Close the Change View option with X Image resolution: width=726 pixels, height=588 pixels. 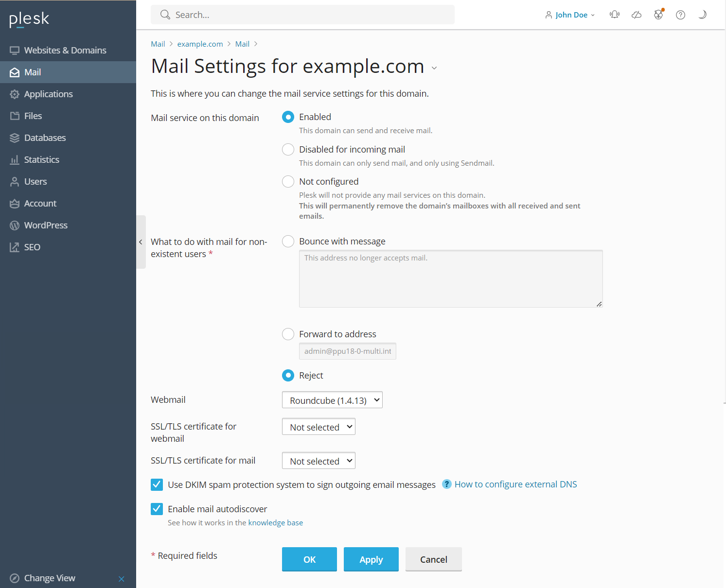click(122, 579)
